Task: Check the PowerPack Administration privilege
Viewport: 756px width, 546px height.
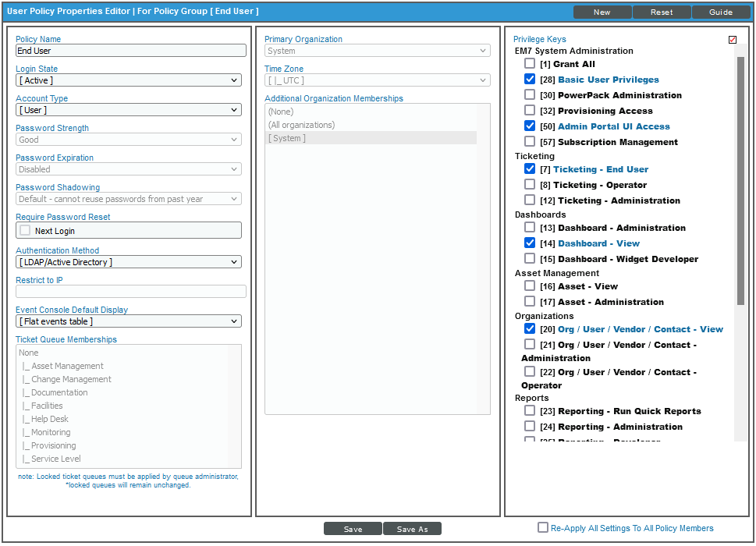Action: (x=530, y=95)
